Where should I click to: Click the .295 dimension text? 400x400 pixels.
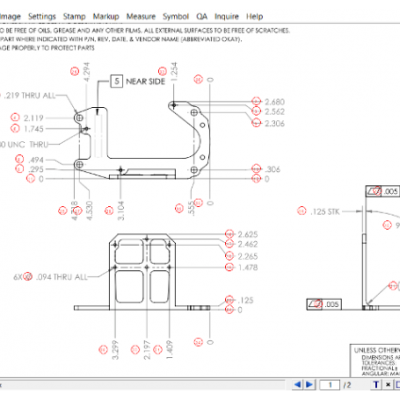[36, 169]
